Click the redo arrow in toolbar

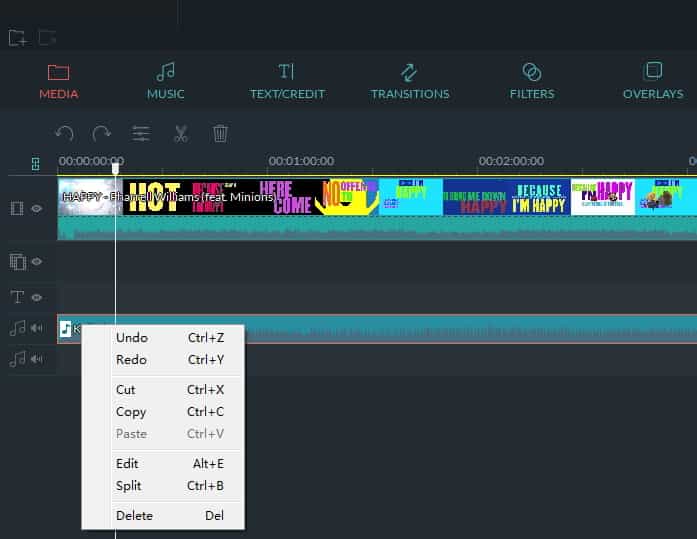pyautogui.click(x=102, y=133)
